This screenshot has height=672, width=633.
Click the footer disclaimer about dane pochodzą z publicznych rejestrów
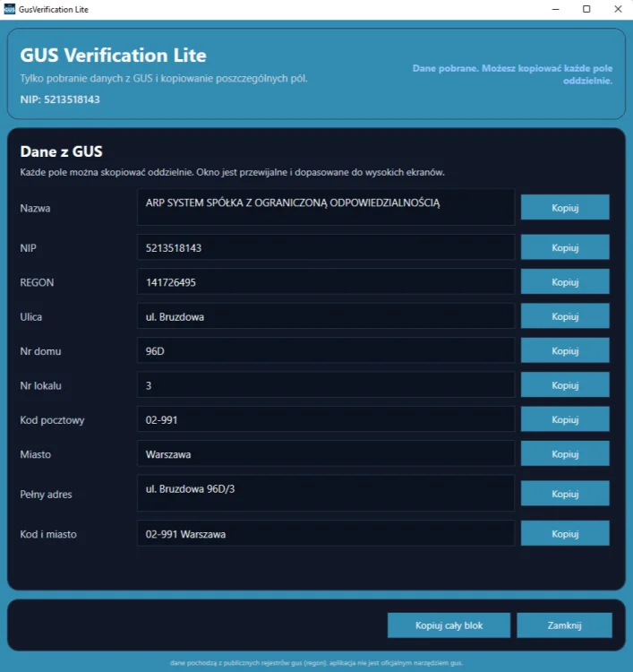pos(316,662)
